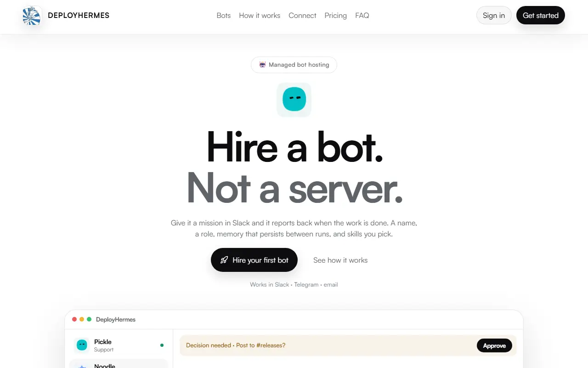Image resolution: width=588 pixels, height=368 pixels.
Task: Open the Bots nav item
Action: coord(224,16)
